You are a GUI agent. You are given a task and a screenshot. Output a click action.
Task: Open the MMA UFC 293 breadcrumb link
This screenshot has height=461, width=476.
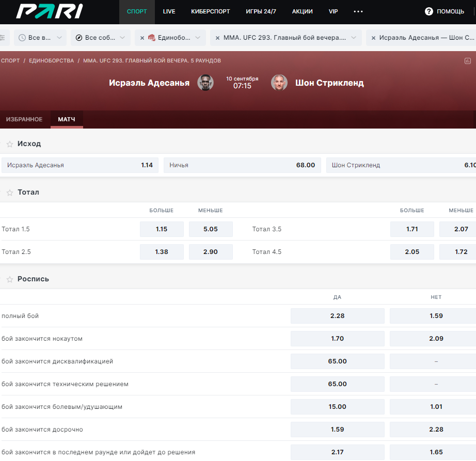(x=152, y=61)
